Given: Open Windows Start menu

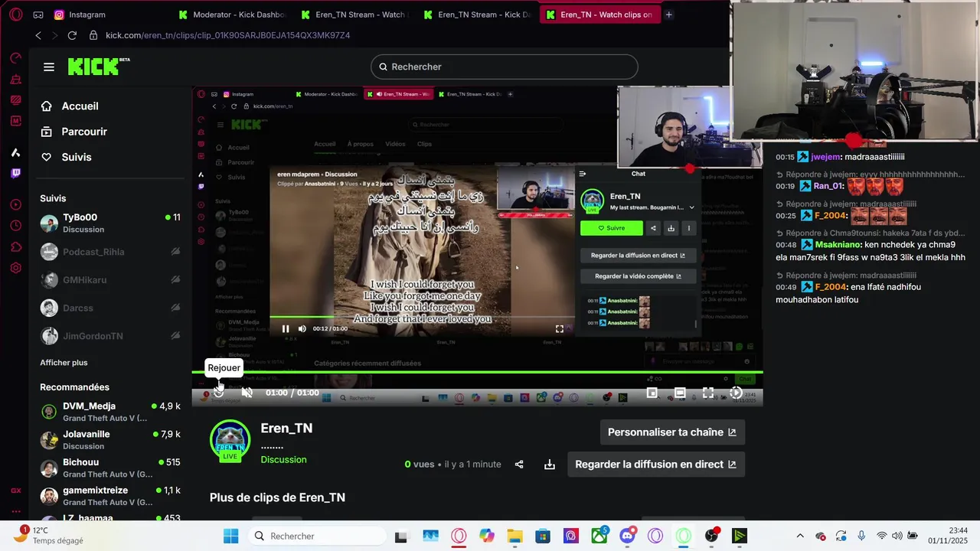Looking at the screenshot, I should tap(230, 536).
